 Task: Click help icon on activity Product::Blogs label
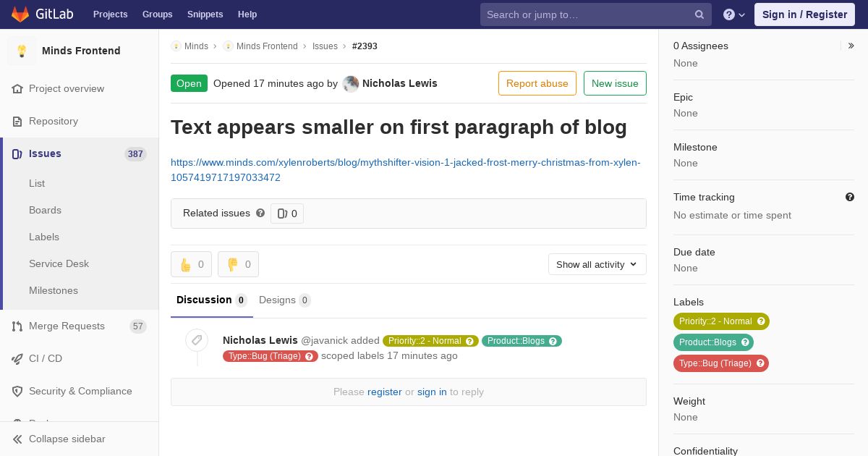(553, 341)
